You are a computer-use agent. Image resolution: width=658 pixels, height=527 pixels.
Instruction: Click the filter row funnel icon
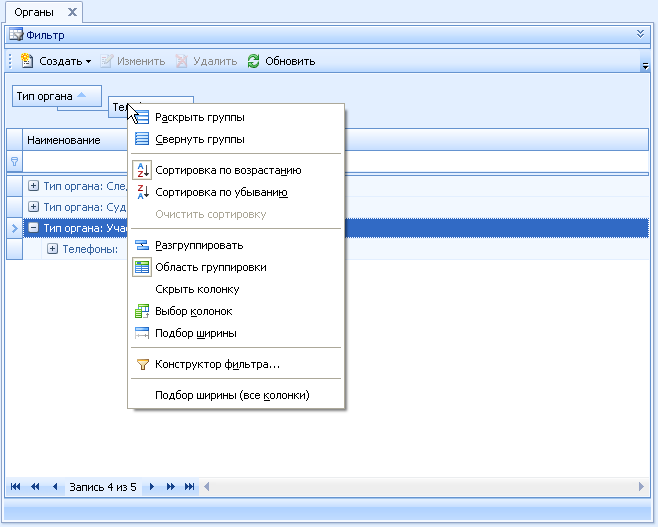[x=14, y=161]
